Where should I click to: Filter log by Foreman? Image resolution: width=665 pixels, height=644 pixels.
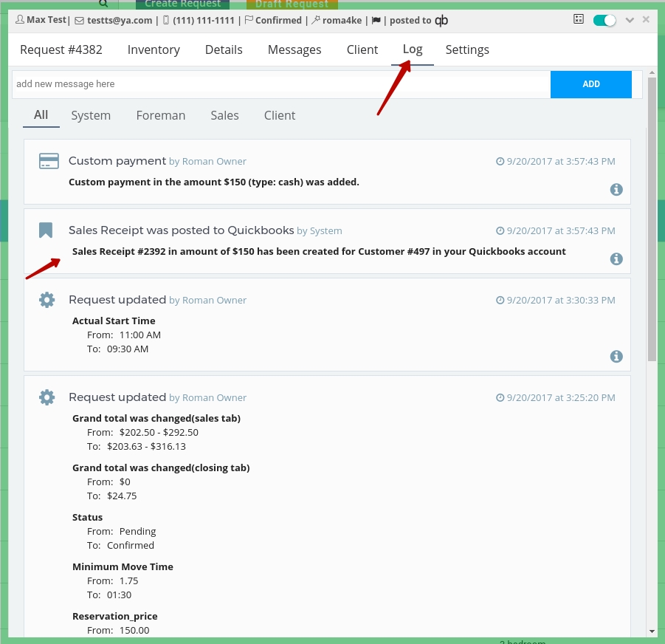pyautogui.click(x=161, y=115)
